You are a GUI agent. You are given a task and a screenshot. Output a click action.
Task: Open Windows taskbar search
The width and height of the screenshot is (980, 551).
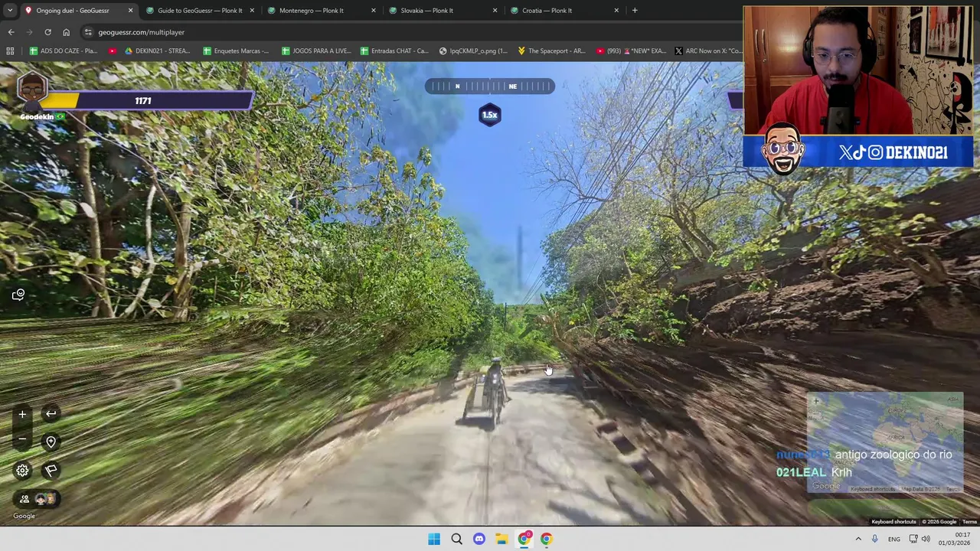click(456, 539)
